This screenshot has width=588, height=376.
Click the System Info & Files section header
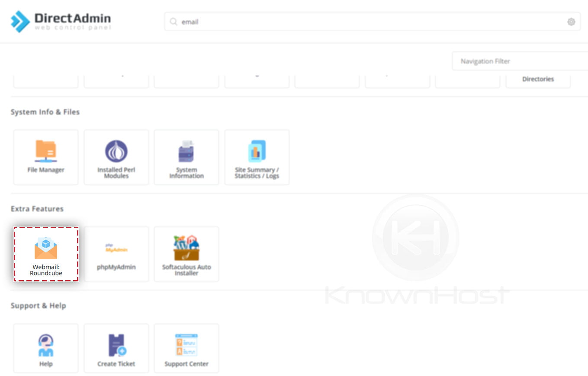pyautogui.click(x=45, y=112)
